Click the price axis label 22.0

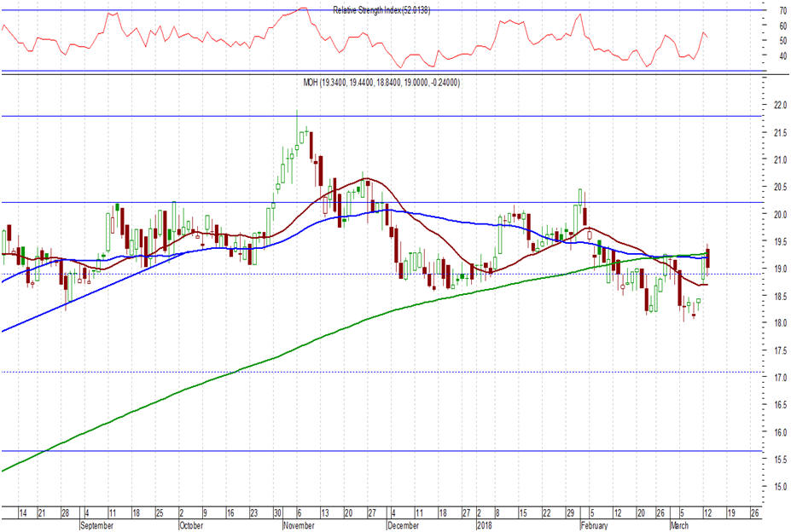pyautogui.click(x=781, y=106)
